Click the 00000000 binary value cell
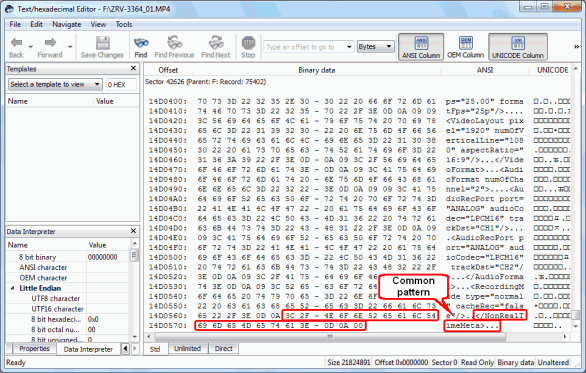This screenshot has width=586, height=373. coord(102,257)
